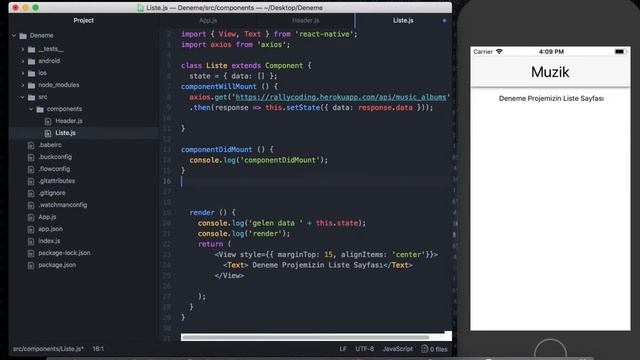Open the rallycoding music_albums URL link
The width and height of the screenshot is (640, 360).
point(340,97)
